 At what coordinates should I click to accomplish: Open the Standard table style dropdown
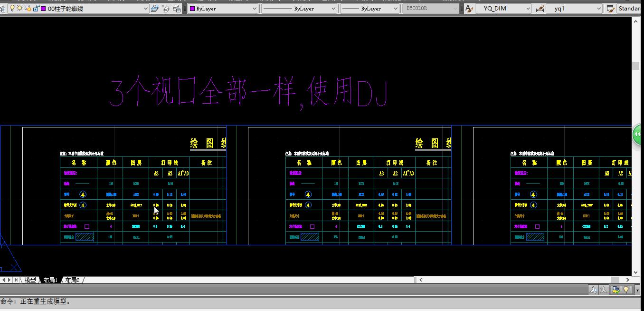point(629,9)
